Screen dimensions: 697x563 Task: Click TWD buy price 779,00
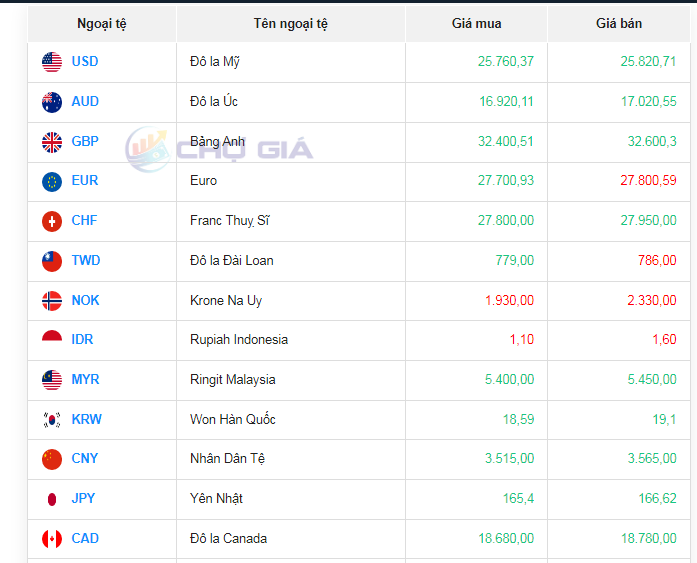[x=515, y=260]
